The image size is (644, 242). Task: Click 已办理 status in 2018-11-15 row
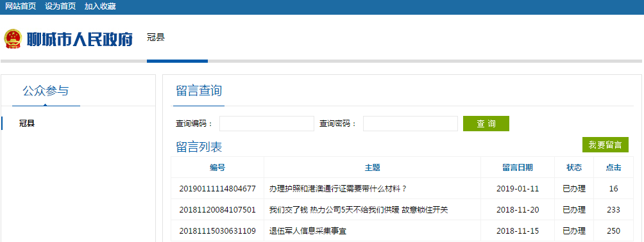[574, 231]
